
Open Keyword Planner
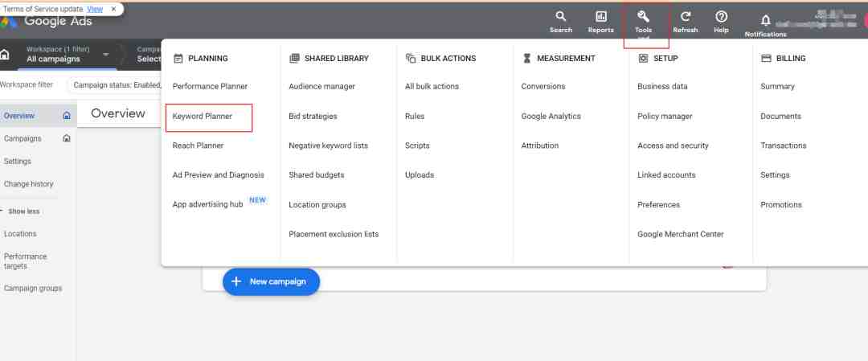click(x=202, y=117)
